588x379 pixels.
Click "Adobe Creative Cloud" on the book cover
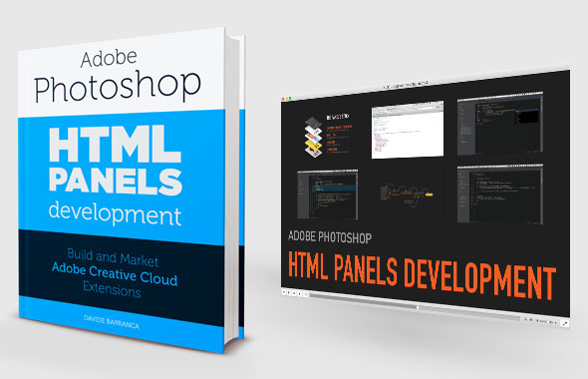point(115,273)
